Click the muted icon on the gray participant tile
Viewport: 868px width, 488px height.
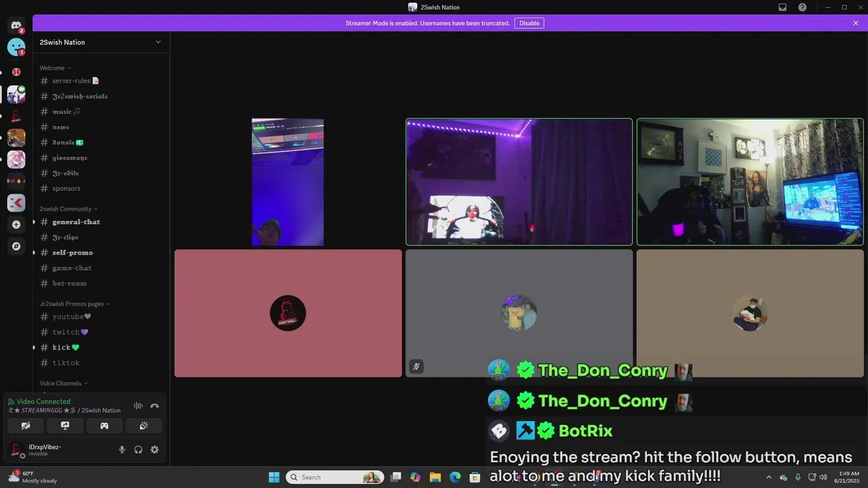click(416, 367)
